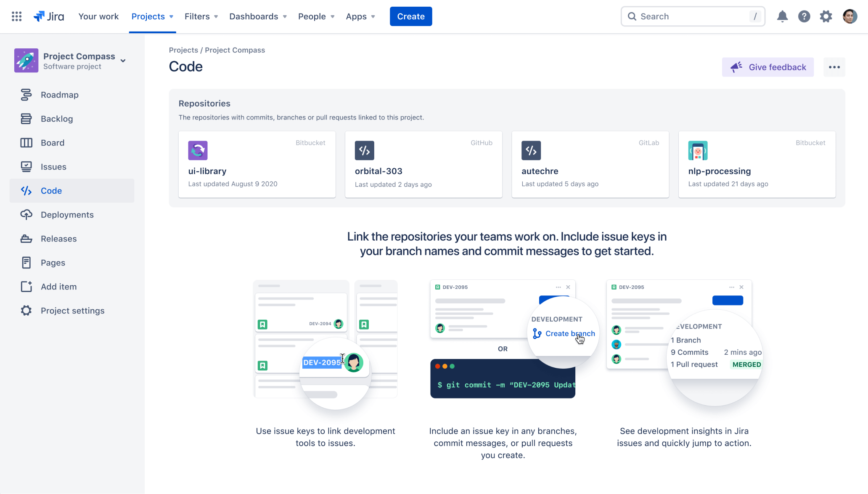Click the Backlog sidebar icon
The width and height of the screenshot is (868, 494).
25,119
